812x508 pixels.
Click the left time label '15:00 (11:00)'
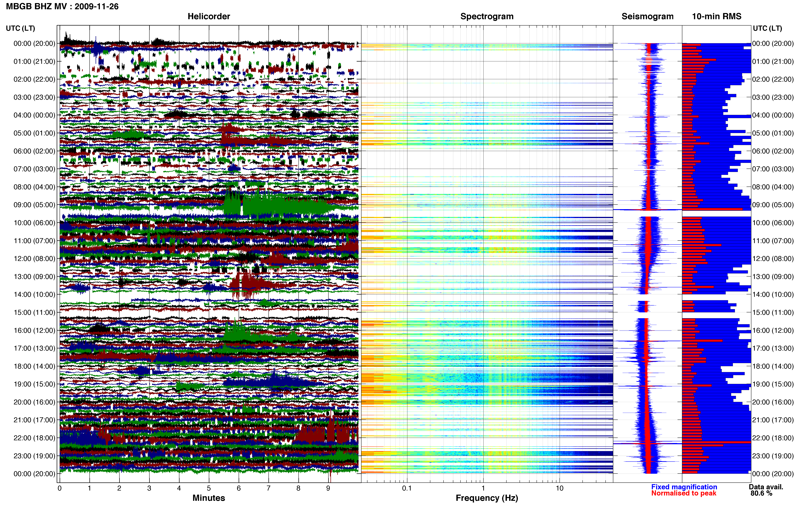coord(34,312)
